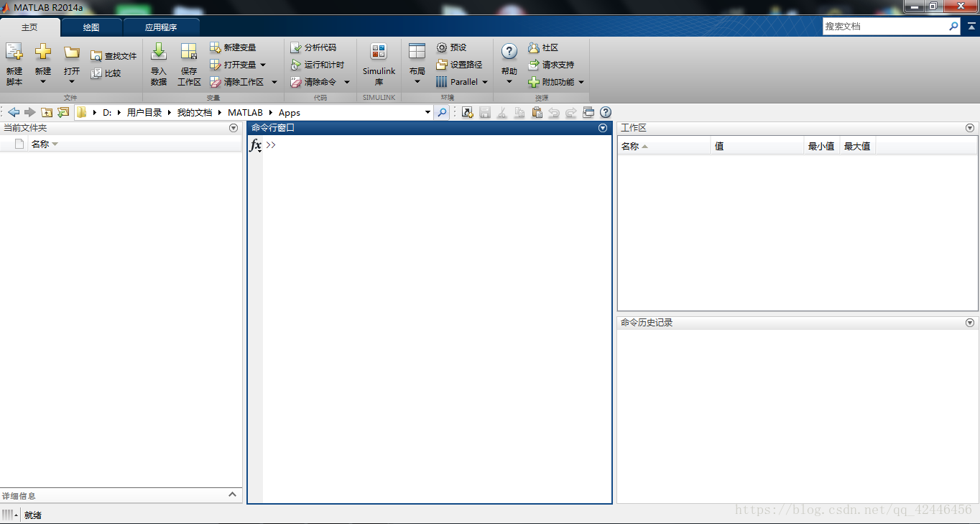Click the 打开变量 button
The image size is (980, 524).
point(233,65)
